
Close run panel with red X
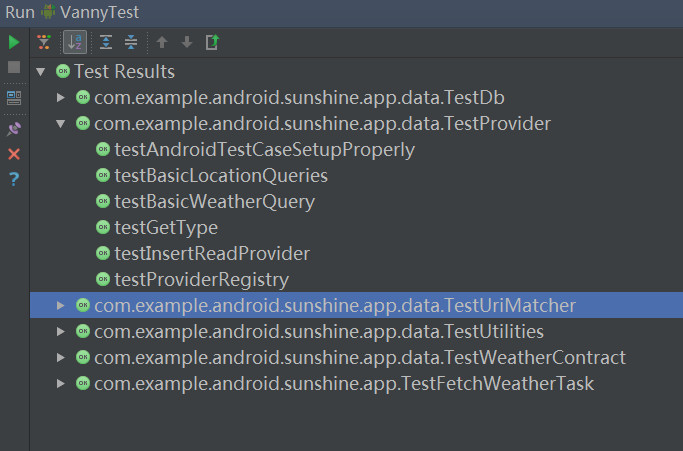point(14,154)
